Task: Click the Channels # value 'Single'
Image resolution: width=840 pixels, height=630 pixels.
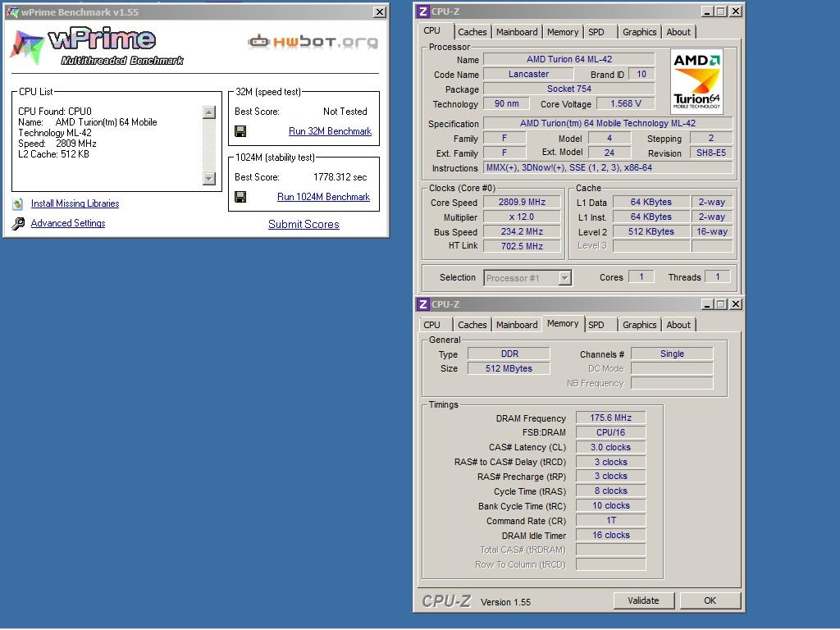Action: [x=672, y=354]
